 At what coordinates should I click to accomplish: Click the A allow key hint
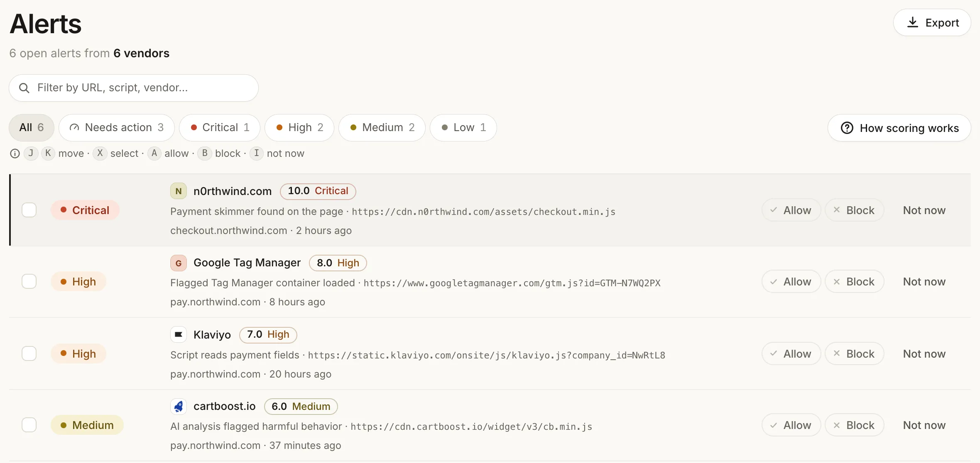pos(154,154)
